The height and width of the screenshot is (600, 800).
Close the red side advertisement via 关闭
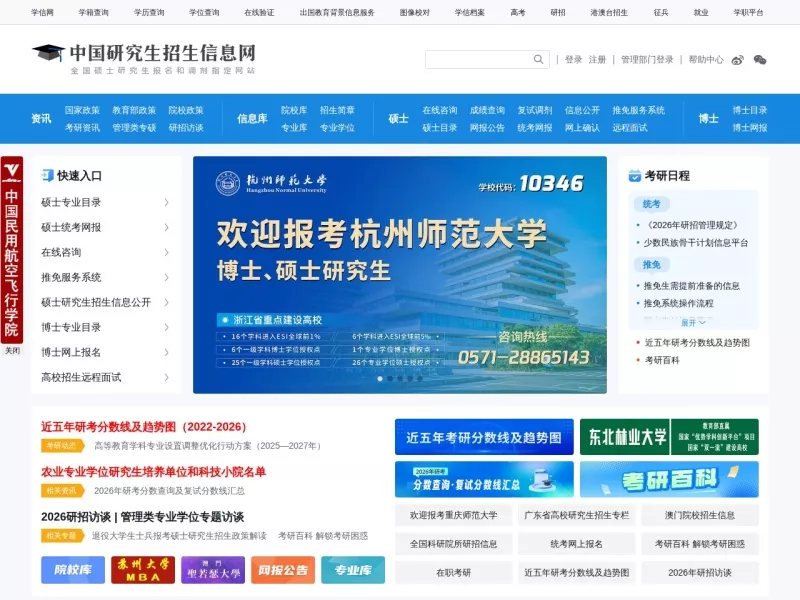tap(12, 351)
